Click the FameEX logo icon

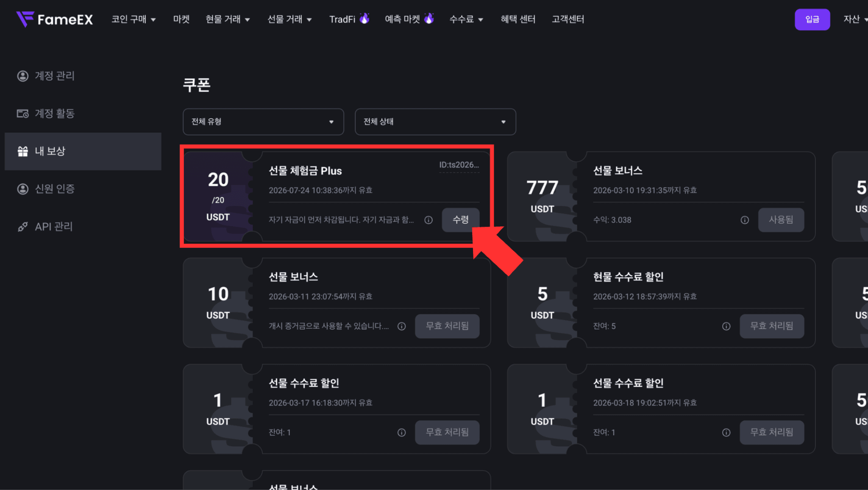pos(25,19)
